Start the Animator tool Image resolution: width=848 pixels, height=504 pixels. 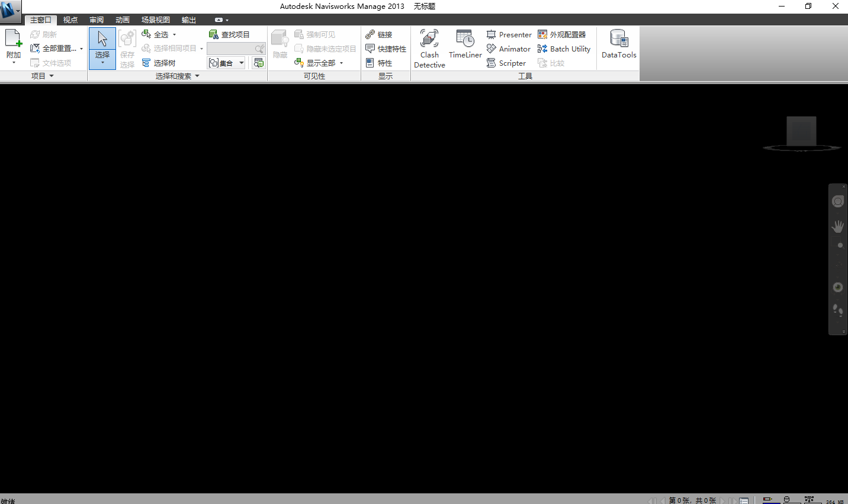[x=508, y=49]
